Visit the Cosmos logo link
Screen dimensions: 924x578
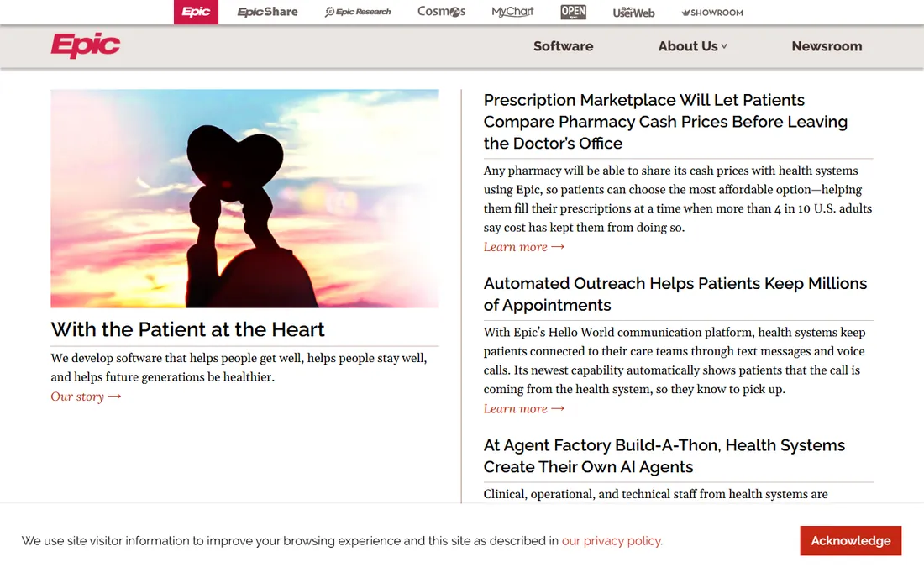pos(441,11)
